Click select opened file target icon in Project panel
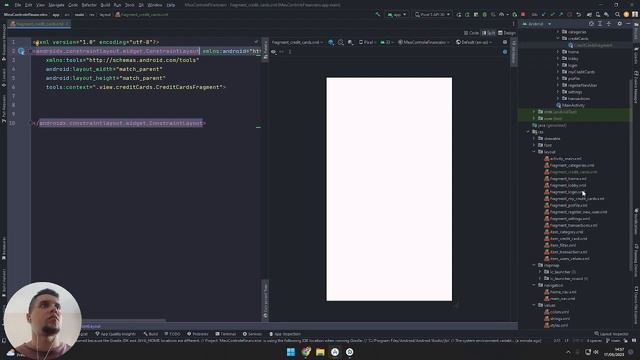The width and height of the screenshot is (640, 360). click(x=591, y=24)
